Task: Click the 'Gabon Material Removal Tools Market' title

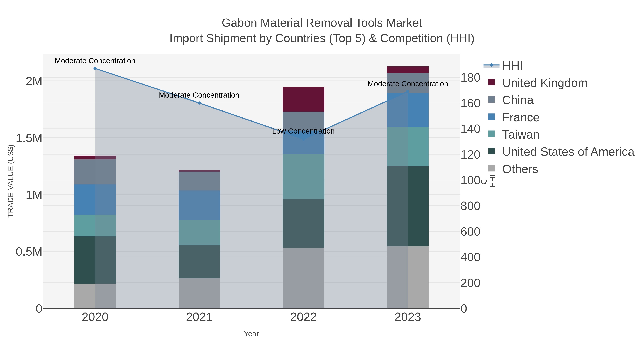Action: click(322, 23)
